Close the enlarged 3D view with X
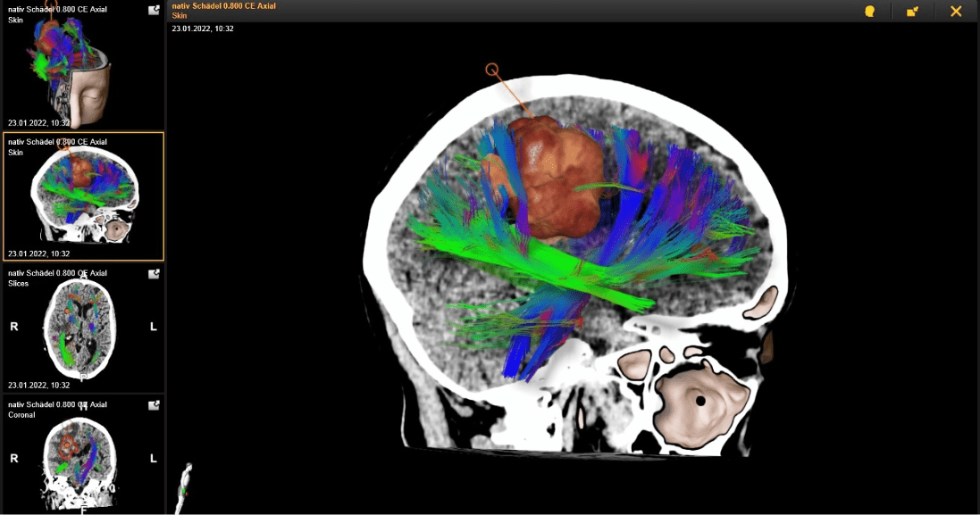This screenshot has width=980, height=515. [956, 12]
